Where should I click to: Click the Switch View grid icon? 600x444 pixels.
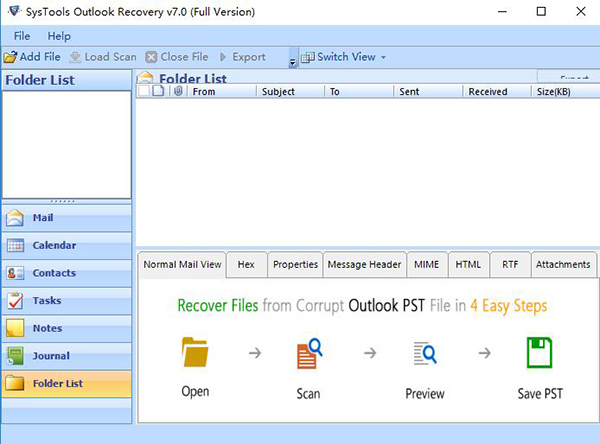coord(308,57)
